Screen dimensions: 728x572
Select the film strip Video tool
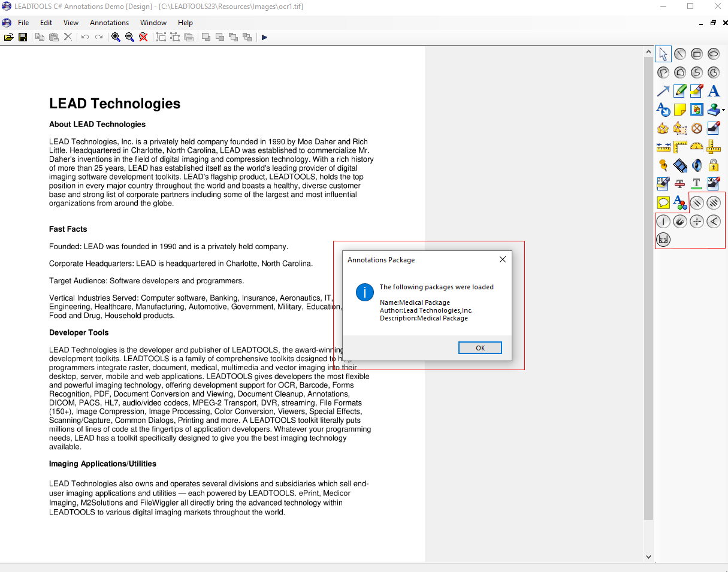click(x=680, y=165)
